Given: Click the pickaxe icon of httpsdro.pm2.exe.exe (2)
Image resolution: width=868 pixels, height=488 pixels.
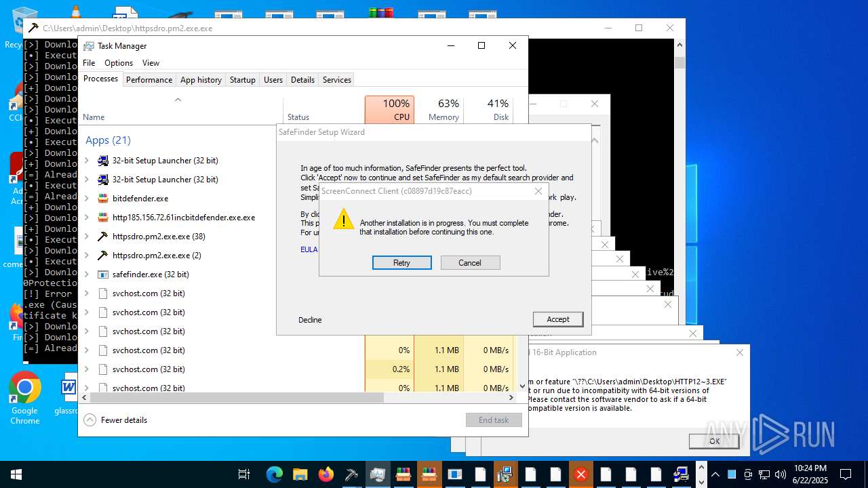Looking at the screenshot, I should click(x=103, y=256).
